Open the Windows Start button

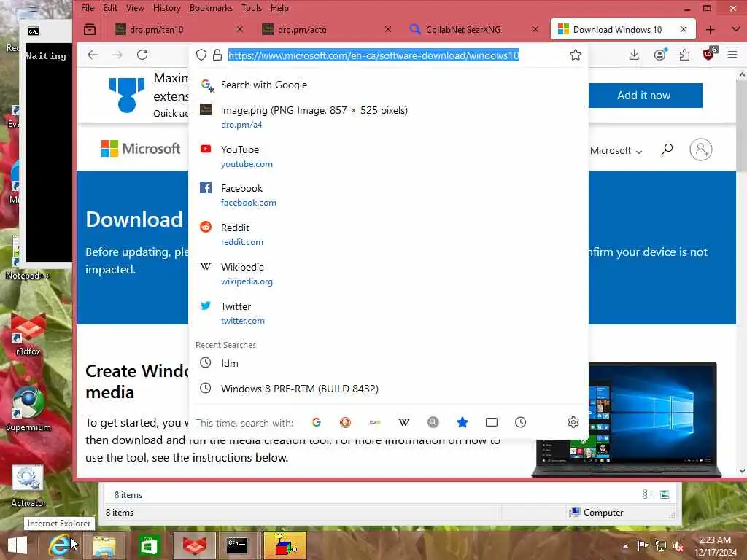pos(18,545)
